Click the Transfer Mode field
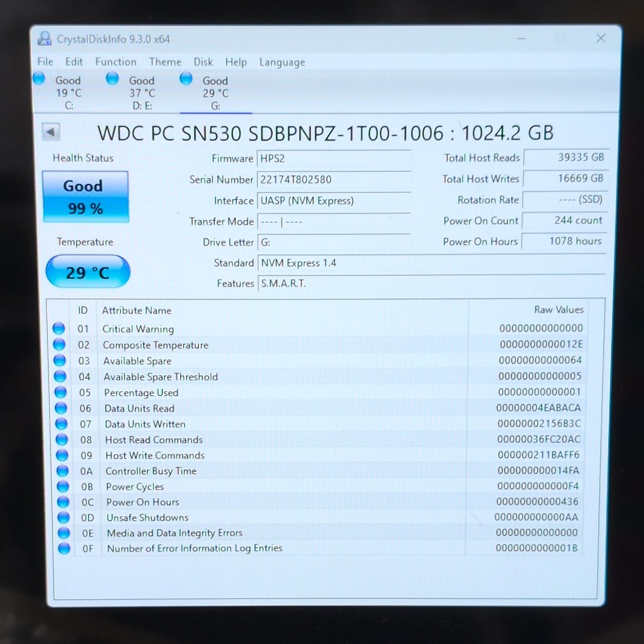This screenshot has width=644, height=644. [334, 222]
